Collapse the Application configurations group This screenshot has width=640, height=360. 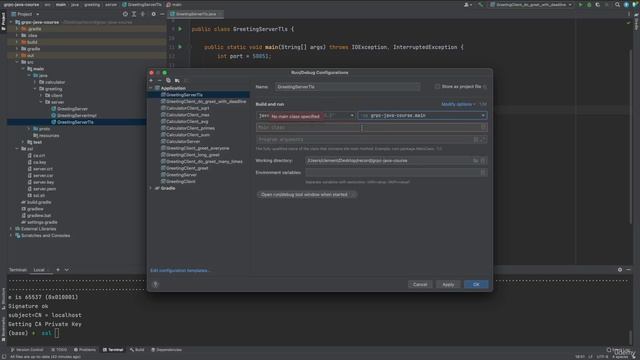[151, 88]
